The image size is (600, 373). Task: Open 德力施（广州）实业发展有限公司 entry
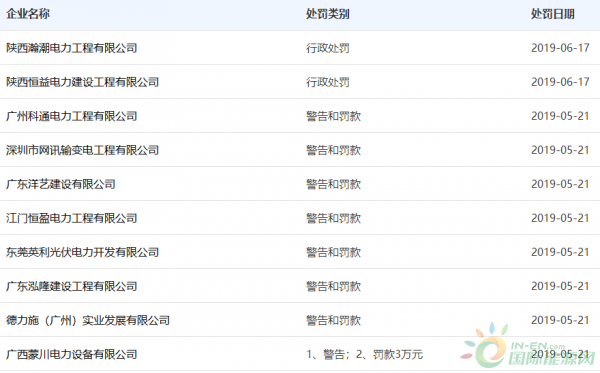[x=88, y=320]
